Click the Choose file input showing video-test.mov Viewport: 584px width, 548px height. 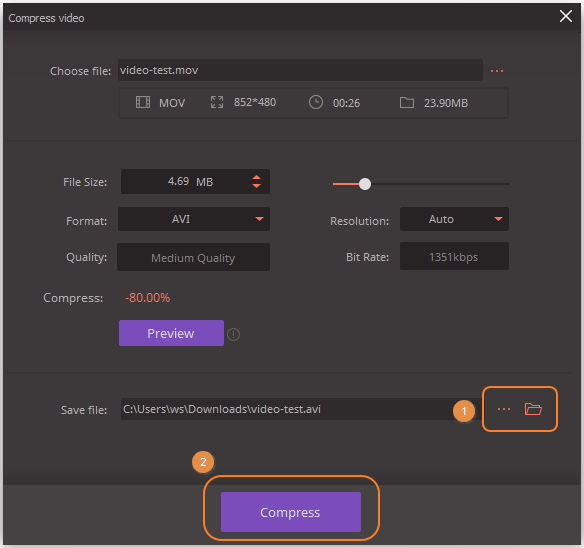point(300,70)
